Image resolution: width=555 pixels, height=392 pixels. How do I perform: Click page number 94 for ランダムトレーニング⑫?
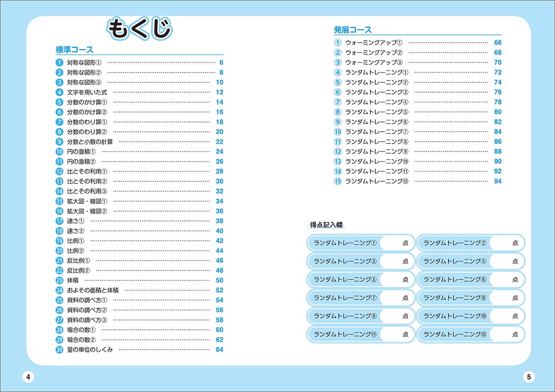498,181
